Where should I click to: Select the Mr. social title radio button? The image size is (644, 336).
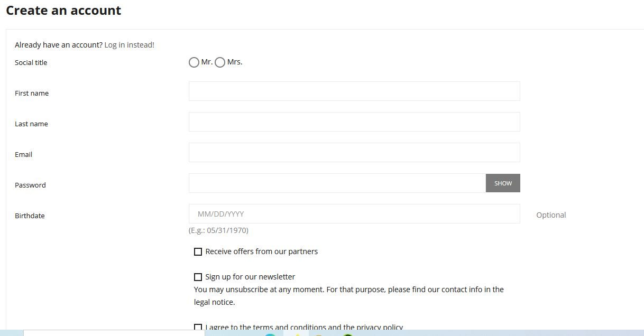(x=194, y=62)
